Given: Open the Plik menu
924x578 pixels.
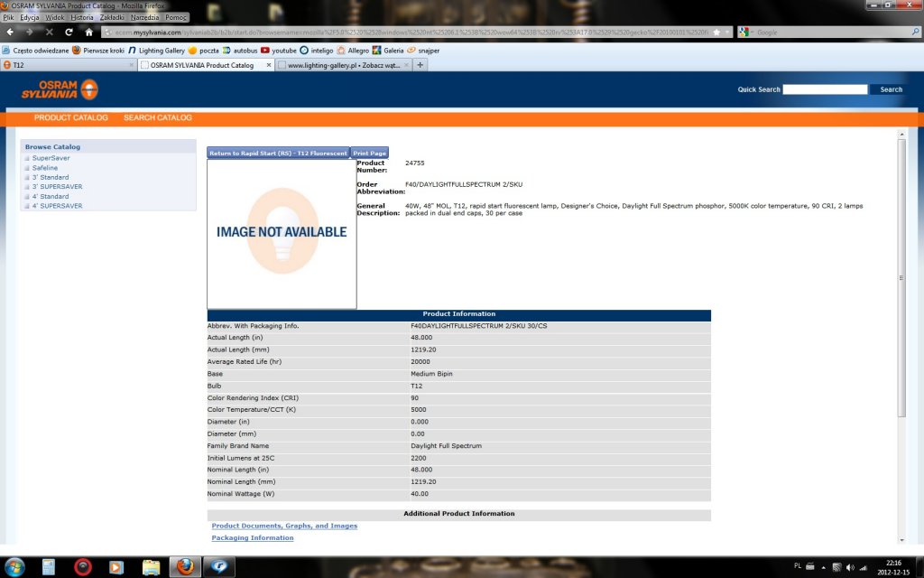Looking at the screenshot, I should (8, 18).
